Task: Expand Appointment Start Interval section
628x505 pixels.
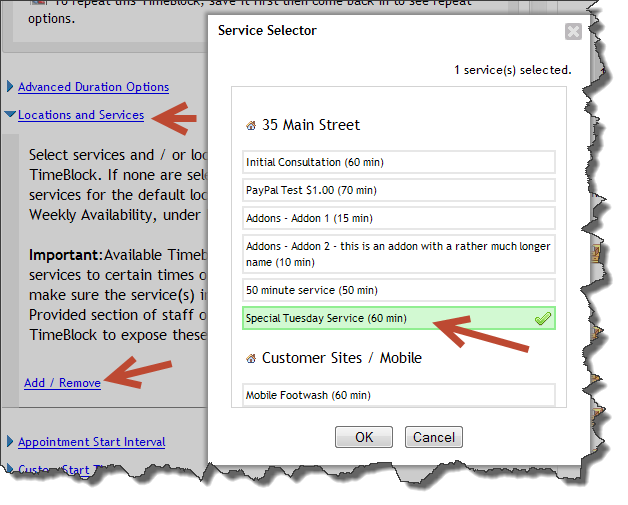Action: pos(91,442)
